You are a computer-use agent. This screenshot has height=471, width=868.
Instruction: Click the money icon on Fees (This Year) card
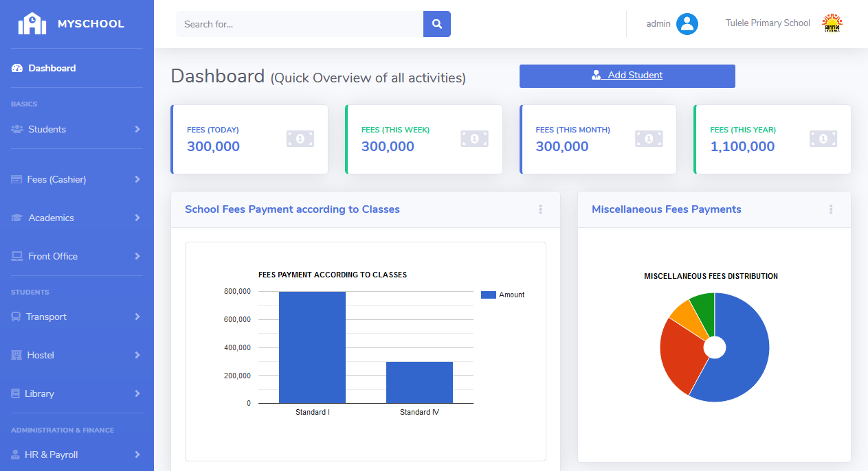[x=823, y=139]
